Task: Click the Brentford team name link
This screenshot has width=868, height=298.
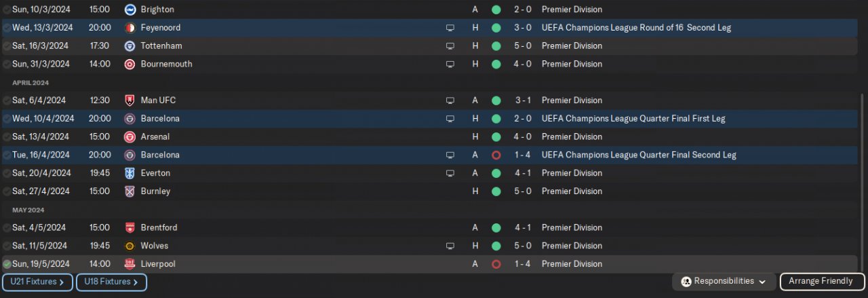Action: tap(159, 227)
